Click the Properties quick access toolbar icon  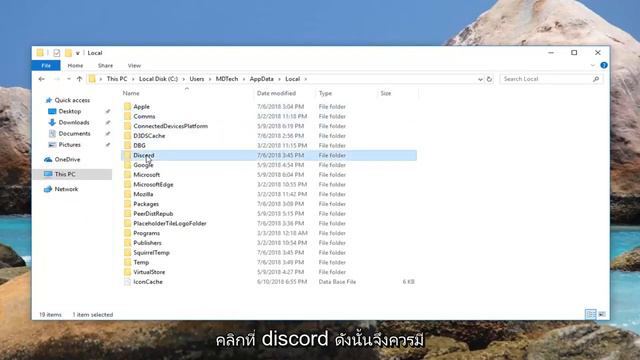57,53
